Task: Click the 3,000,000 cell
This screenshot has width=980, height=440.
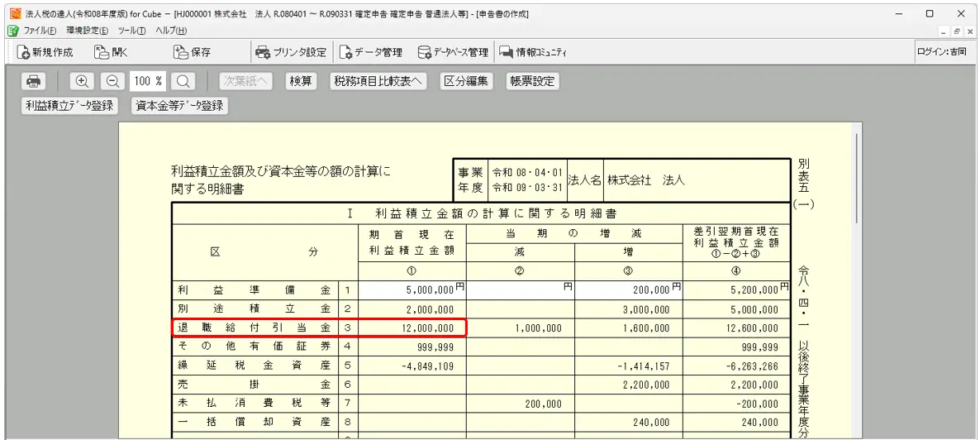Action: pos(629,309)
